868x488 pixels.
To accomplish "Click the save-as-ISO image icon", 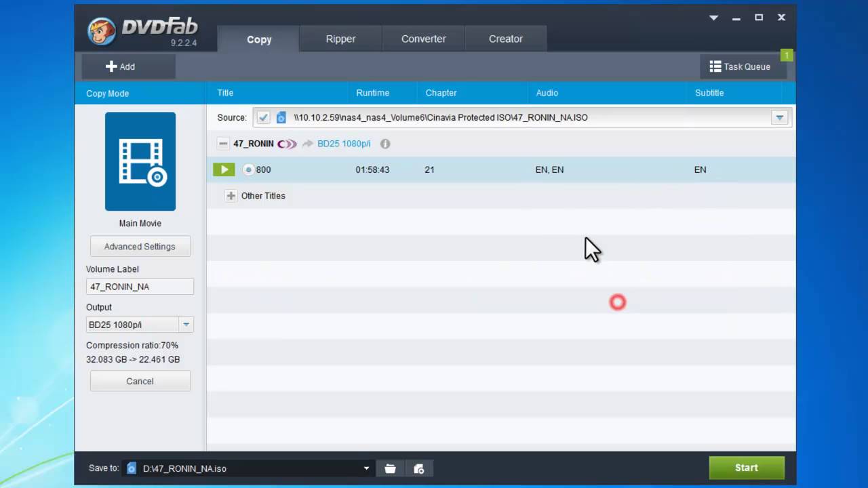I will point(419,468).
